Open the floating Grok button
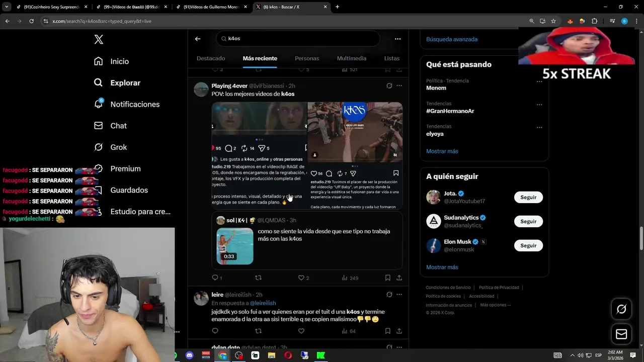The height and width of the screenshot is (362, 644). click(x=621, y=309)
